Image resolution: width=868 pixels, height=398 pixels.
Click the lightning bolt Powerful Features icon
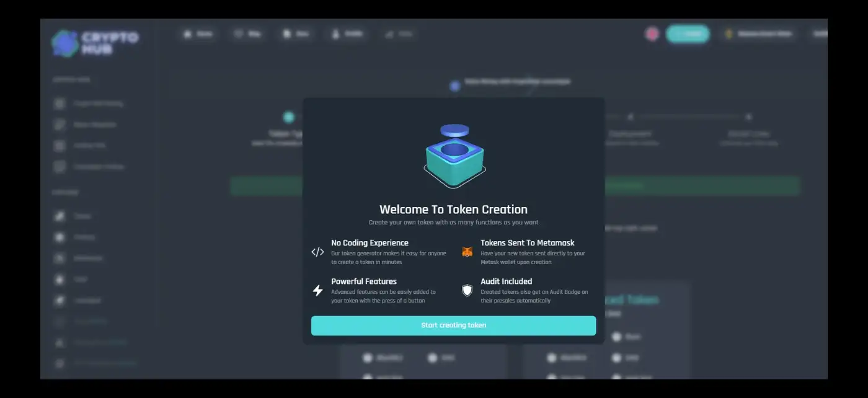tap(317, 290)
